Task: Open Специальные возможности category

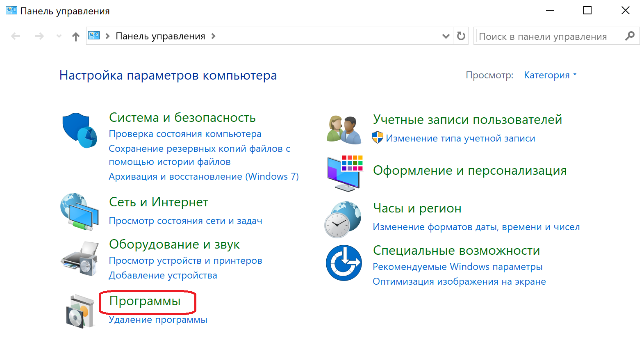Action: (x=457, y=250)
